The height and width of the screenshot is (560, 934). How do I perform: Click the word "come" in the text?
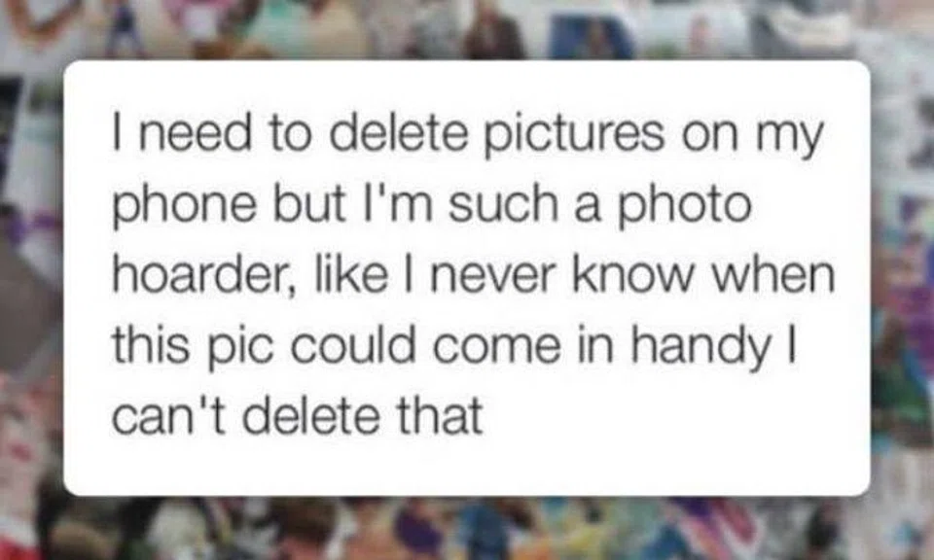click(496, 350)
